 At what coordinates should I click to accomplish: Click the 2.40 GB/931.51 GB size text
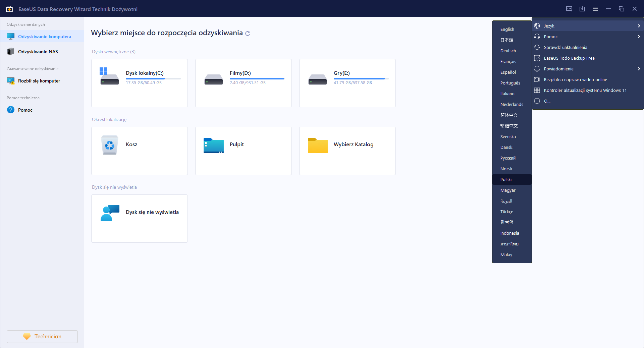click(248, 83)
